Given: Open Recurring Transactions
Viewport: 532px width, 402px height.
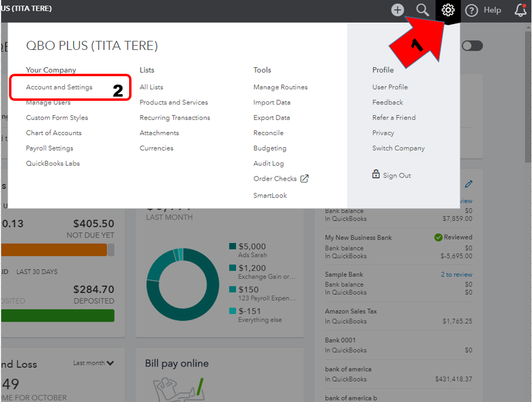Looking at the screenshot, I should pyautogui.click(x=175, y=118).
